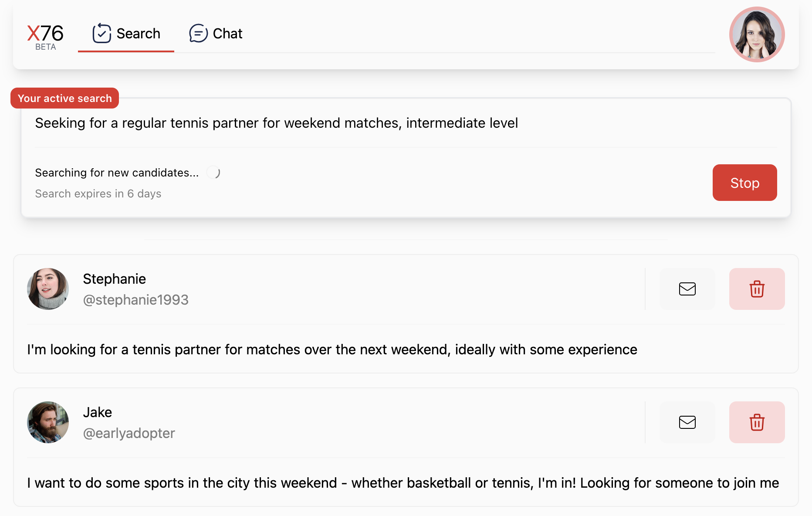Click the 'Your active search' badge

(x=64, y=98)
